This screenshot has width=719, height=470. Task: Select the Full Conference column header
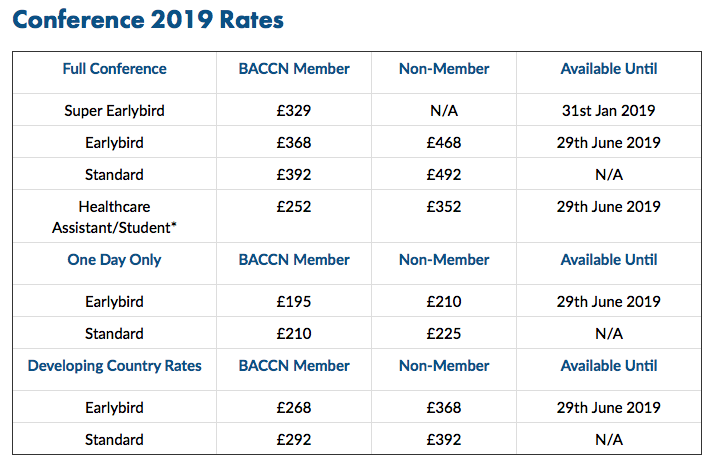point(114,69)
